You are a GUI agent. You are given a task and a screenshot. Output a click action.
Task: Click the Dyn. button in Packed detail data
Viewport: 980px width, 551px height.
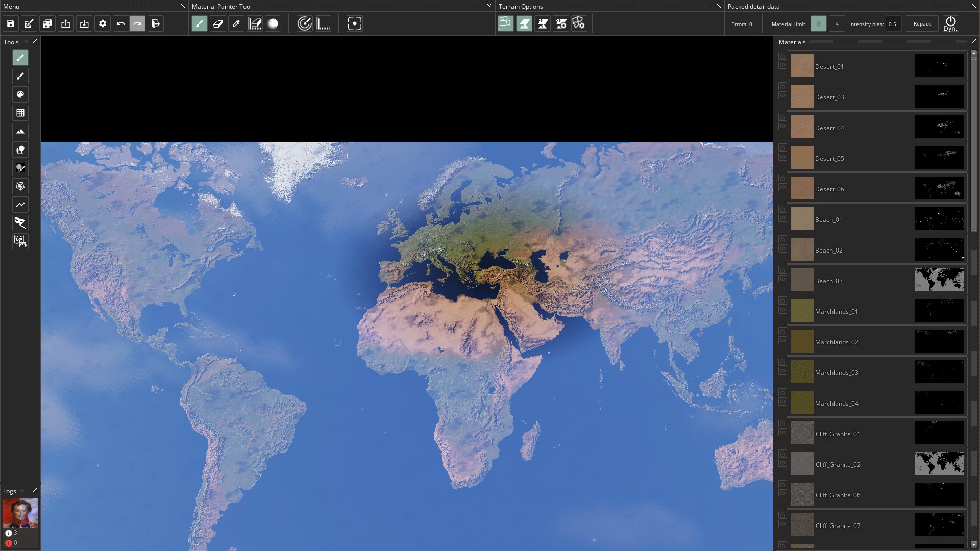click(x=950, y=23)
